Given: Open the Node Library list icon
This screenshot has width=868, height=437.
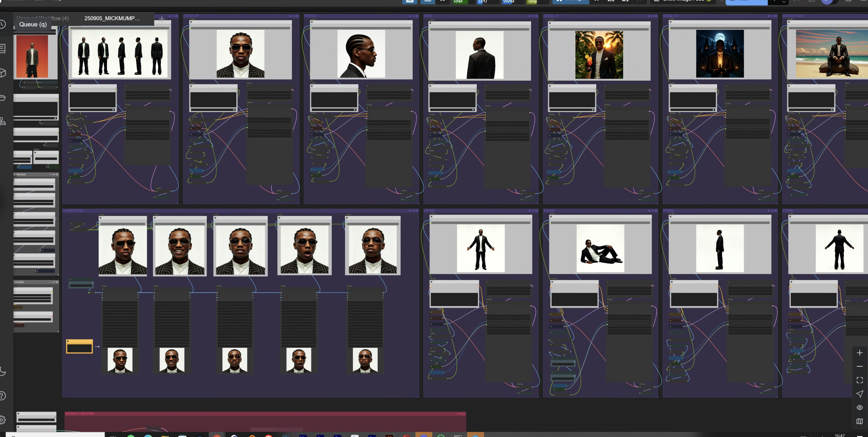Looking at the screenshot, I should click(x=3, y=49).
